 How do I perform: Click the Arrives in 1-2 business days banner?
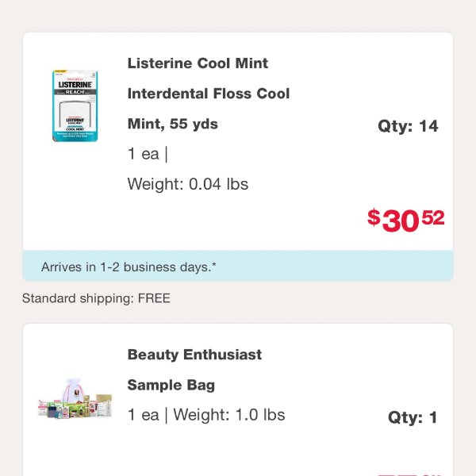pyautogui.click(x=238, y=266)
